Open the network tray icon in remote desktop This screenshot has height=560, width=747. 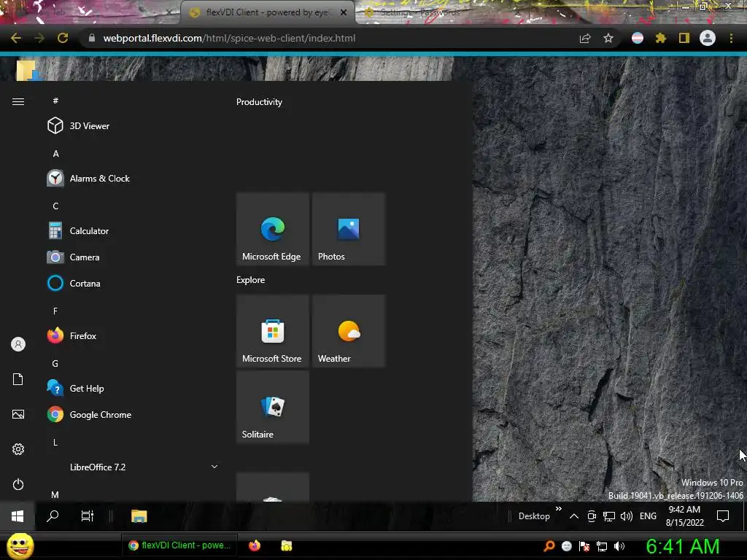[x=609, y=516]
